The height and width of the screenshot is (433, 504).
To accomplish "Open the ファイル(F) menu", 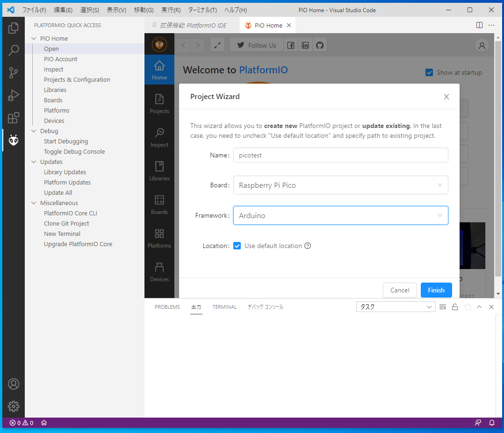I will (x=34, y=10).
